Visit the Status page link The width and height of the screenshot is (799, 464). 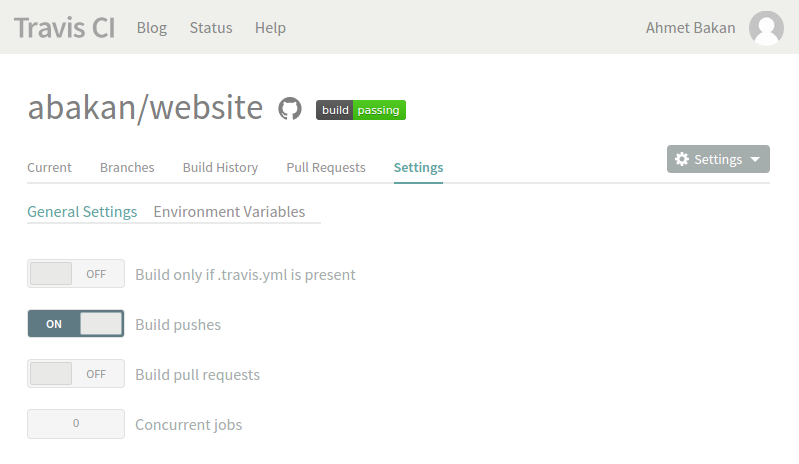211,28
